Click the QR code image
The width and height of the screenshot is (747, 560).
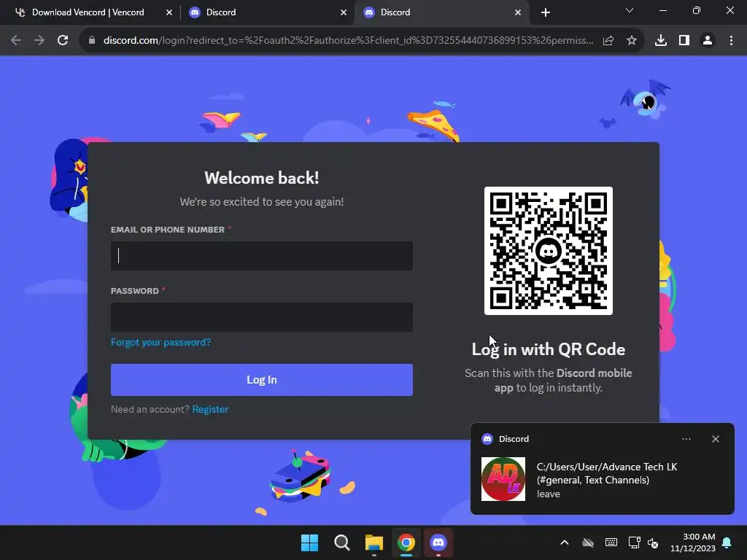click(549, 251)
